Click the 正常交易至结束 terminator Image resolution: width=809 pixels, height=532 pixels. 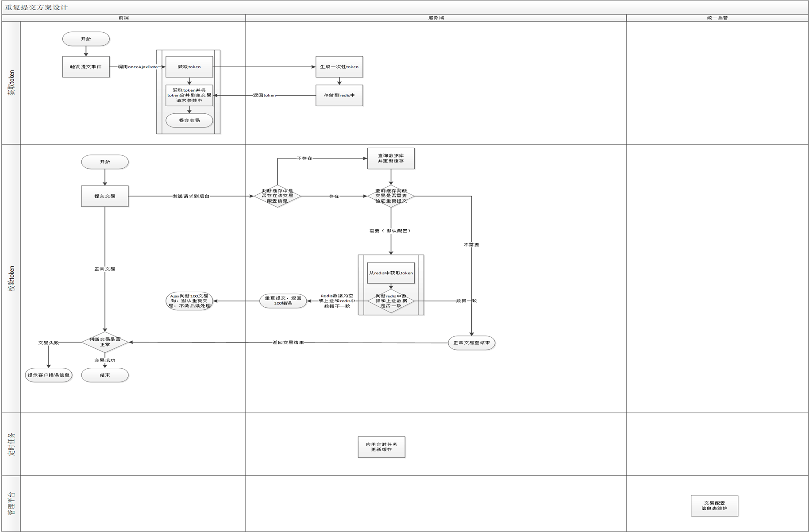pos(471,343)
